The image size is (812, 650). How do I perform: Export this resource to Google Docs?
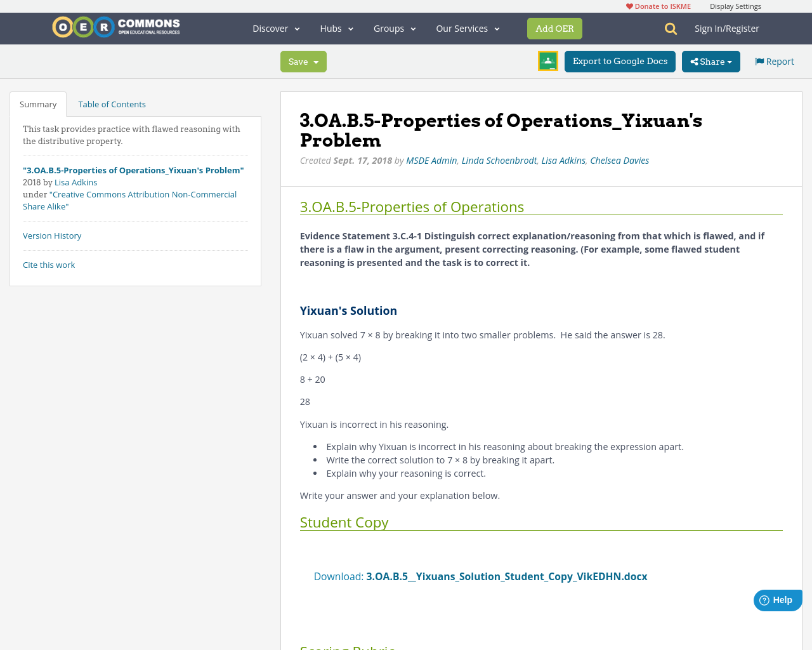click(620, 61)
